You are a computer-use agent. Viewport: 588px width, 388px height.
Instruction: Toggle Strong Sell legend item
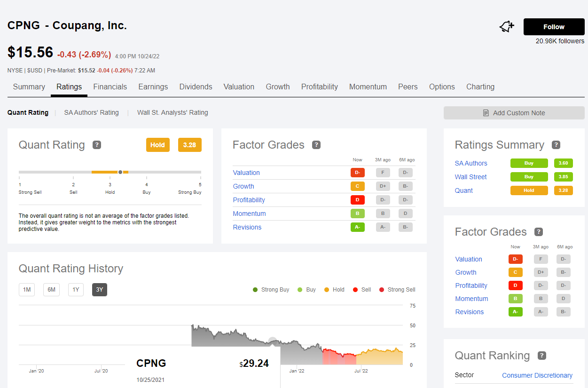(x=397, y=290)
